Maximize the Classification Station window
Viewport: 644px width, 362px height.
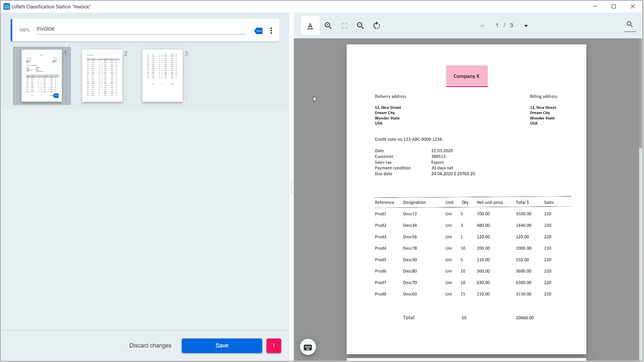point(614,6)
